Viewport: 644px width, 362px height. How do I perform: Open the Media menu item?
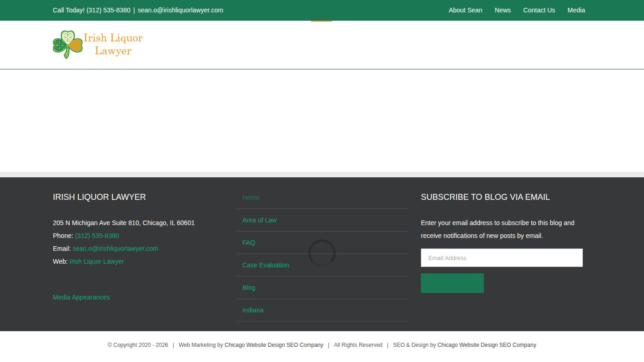pyautogui.click(x=576, y=10)
